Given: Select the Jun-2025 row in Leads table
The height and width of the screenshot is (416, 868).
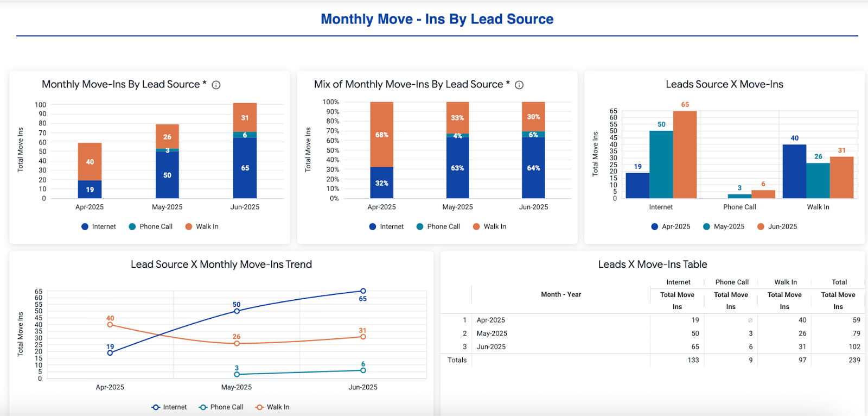Looking at the screenshot, I should pyautogui.click(x=490, y=346).
